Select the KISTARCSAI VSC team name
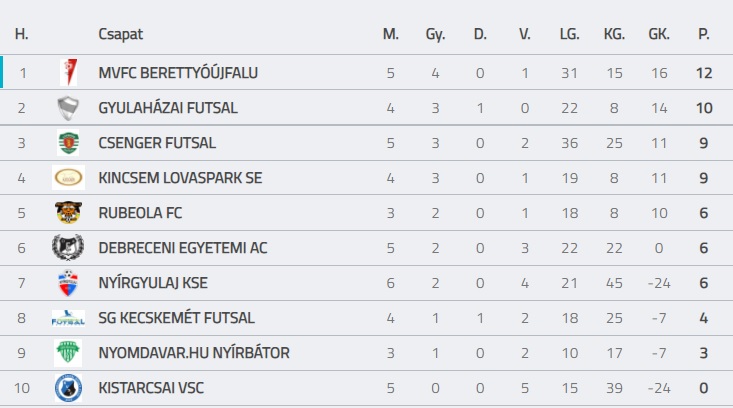 (x=151, y=388)
